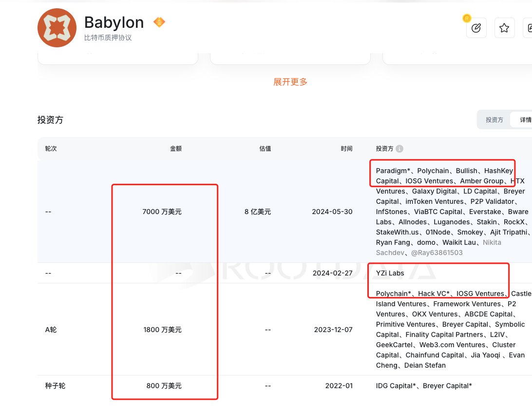This screenshot has height=414, width=532.
Task: Open investor Luganodes link
Action: tap(452, 222)
